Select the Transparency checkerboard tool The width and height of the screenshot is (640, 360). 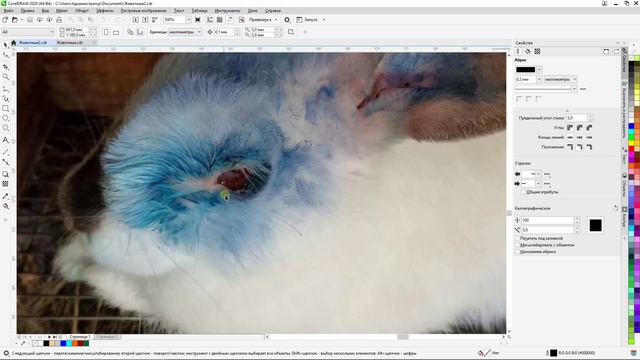(x=5, y=184)
